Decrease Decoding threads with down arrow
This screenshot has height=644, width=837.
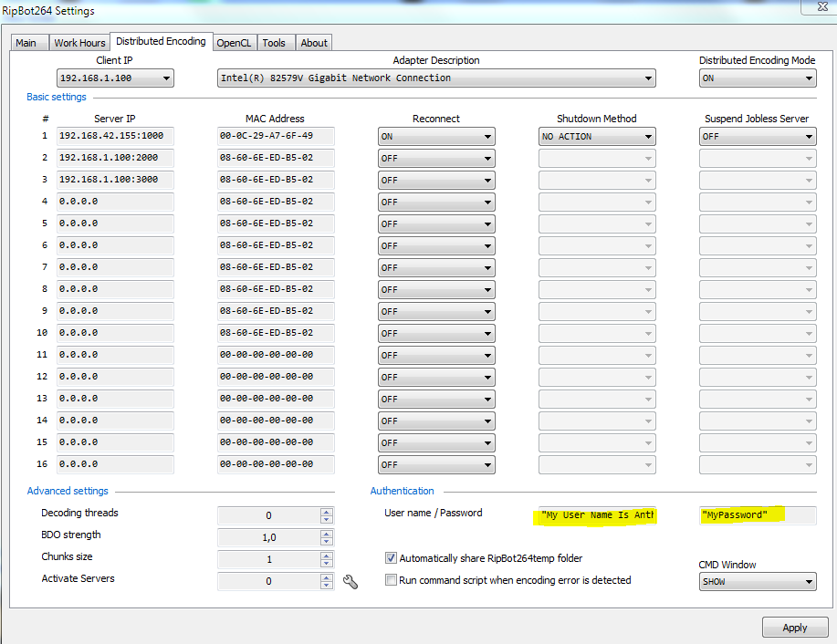[327, 520]
